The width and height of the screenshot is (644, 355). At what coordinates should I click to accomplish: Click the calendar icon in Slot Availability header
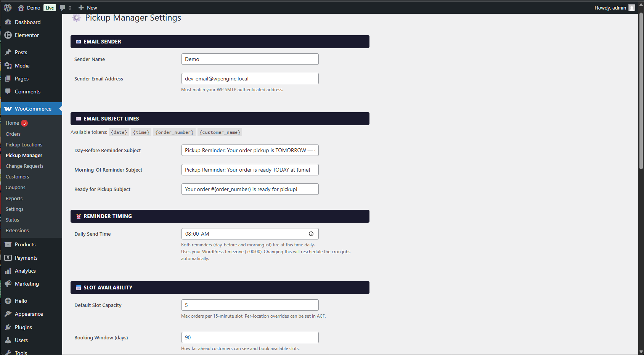click(79, 288)
